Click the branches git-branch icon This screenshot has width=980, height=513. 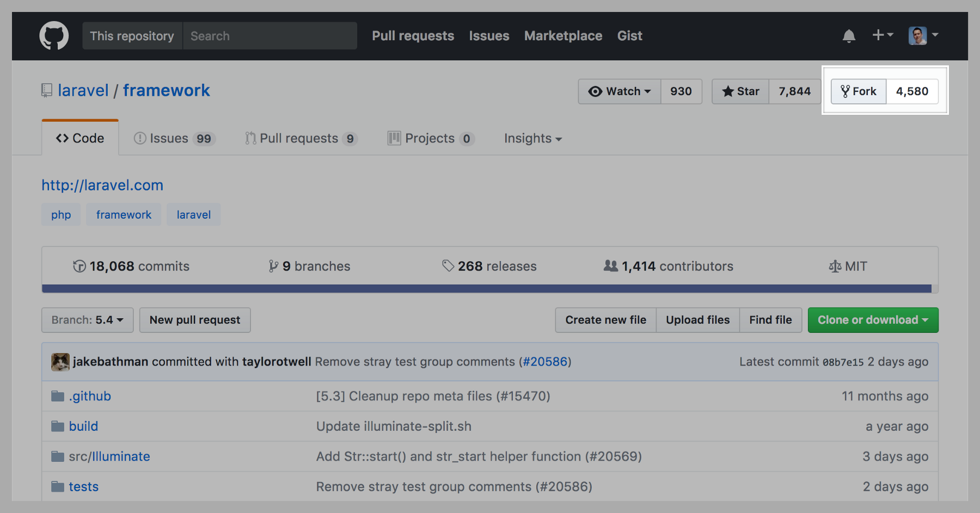[273, 266]
